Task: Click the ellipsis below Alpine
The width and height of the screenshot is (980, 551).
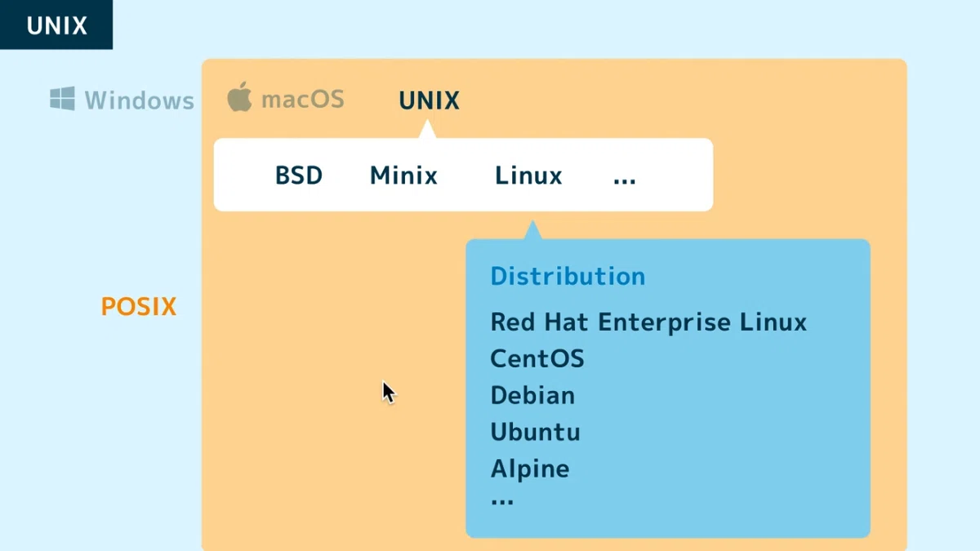Action: (x=502, y=503)
